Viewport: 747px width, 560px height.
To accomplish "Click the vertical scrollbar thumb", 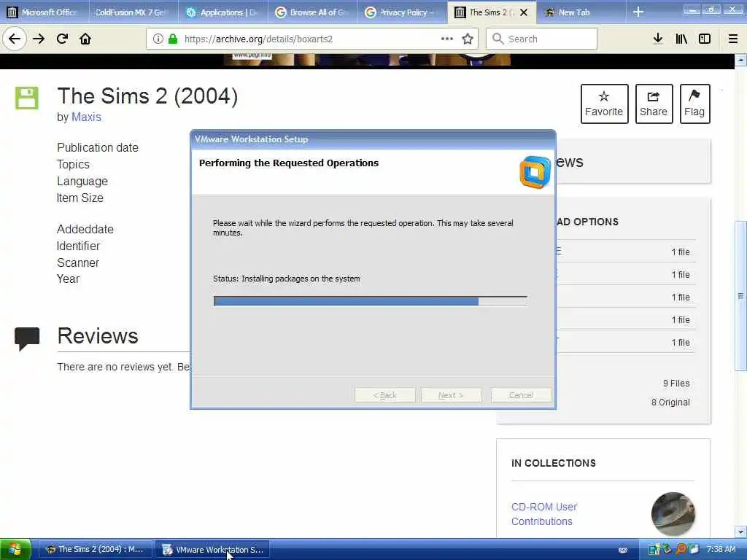I will 740,296.
